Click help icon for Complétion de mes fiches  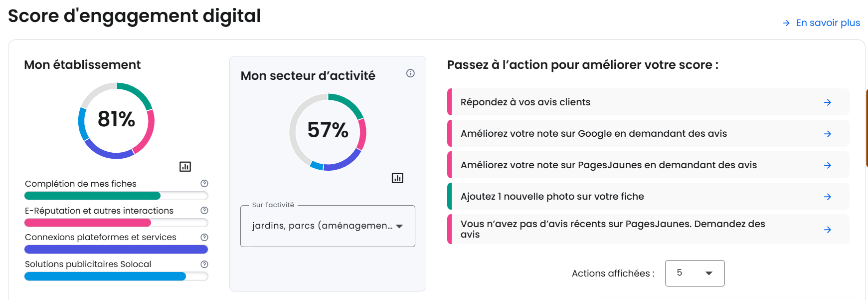[204, 184]
